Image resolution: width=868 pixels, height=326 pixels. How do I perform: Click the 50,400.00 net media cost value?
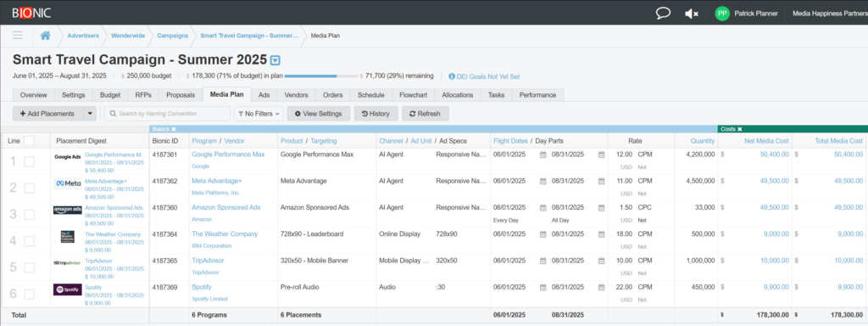[775, 155]
